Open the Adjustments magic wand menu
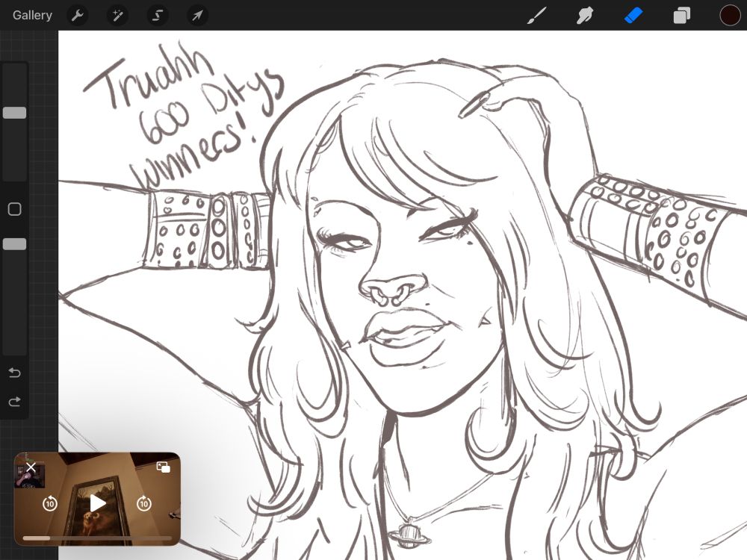This screenshot has height=560, width=747. [x=117, y=15]
